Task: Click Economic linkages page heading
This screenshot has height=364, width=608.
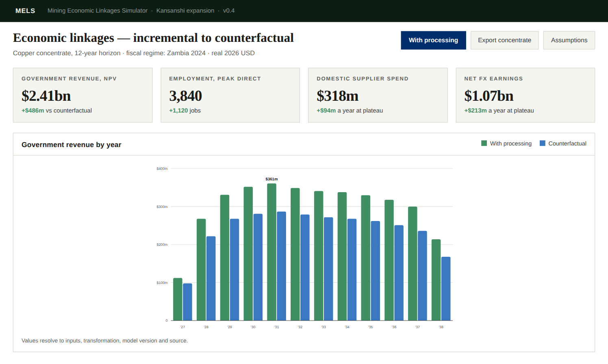Action: [x=153, y=38]
